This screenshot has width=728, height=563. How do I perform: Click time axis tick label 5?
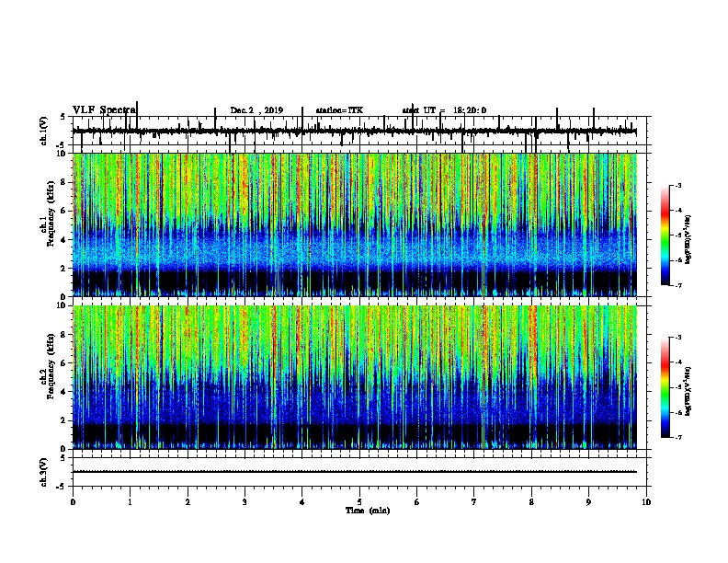359,502
